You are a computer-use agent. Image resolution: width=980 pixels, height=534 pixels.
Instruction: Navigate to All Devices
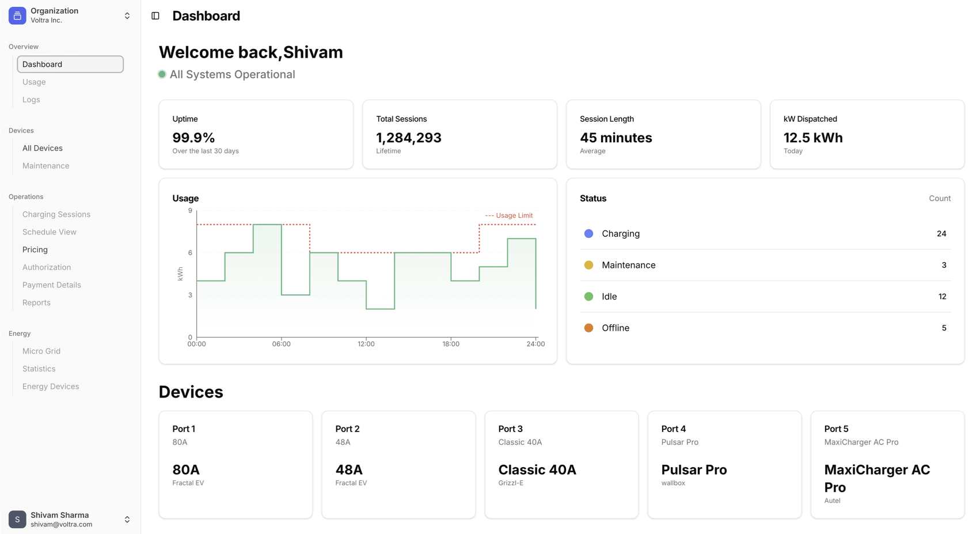click(x=43, y=148)
